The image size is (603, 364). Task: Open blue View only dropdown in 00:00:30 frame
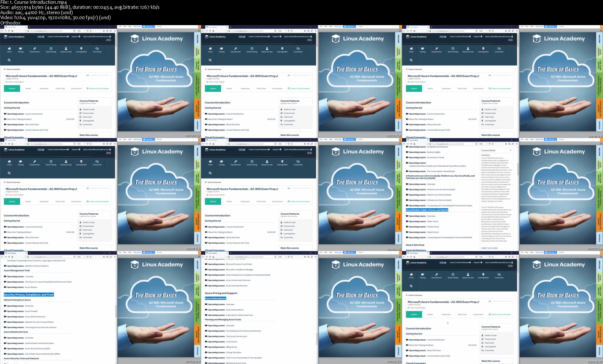(x=148, y=26)
